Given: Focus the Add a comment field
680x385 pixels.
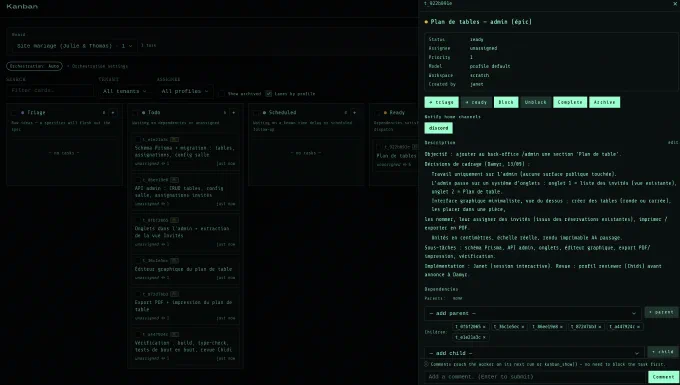Looking at the screenshot, I should pyautogui.click(x=535, y=377).
